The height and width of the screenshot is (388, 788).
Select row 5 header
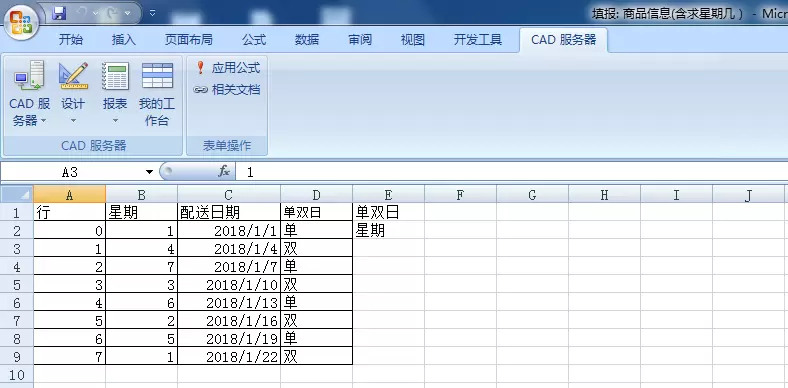17,284
